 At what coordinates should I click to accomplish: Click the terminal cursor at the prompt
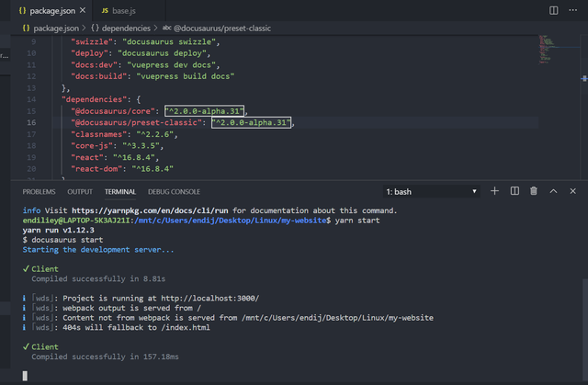[x=25, y=376]
